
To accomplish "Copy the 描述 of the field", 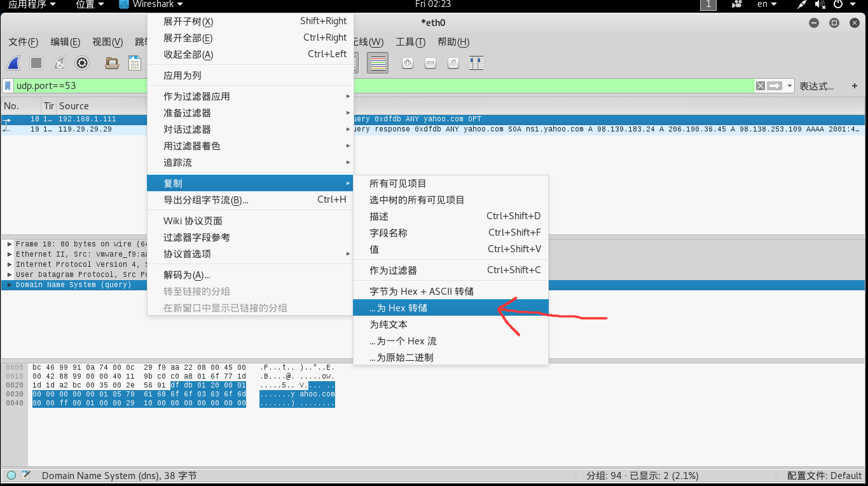I will click(450, 217).
